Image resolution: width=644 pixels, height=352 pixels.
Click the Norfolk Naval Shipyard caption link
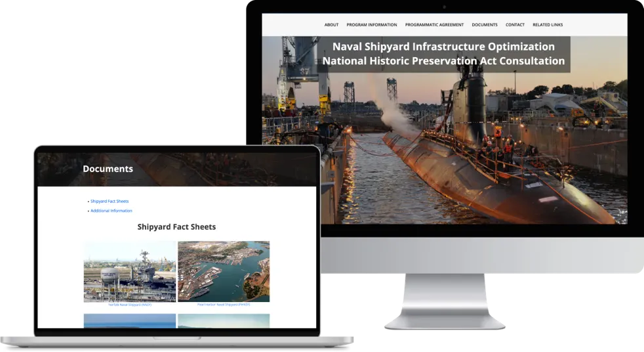pos(130,305)
